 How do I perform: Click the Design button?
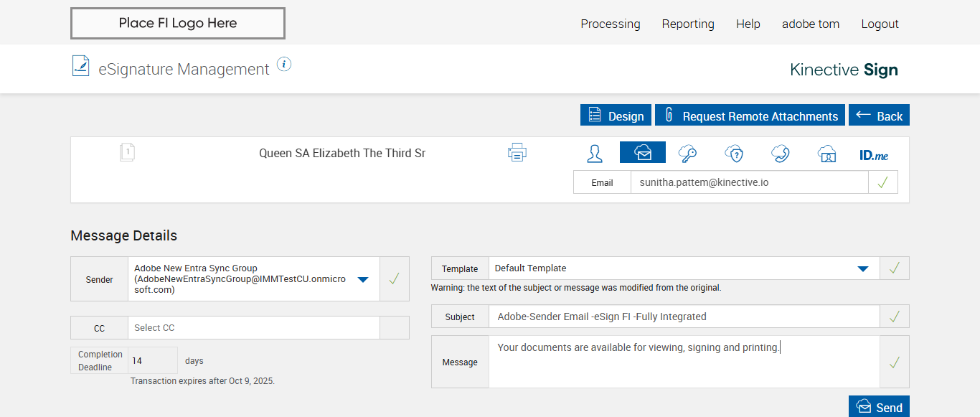point(616,116)
